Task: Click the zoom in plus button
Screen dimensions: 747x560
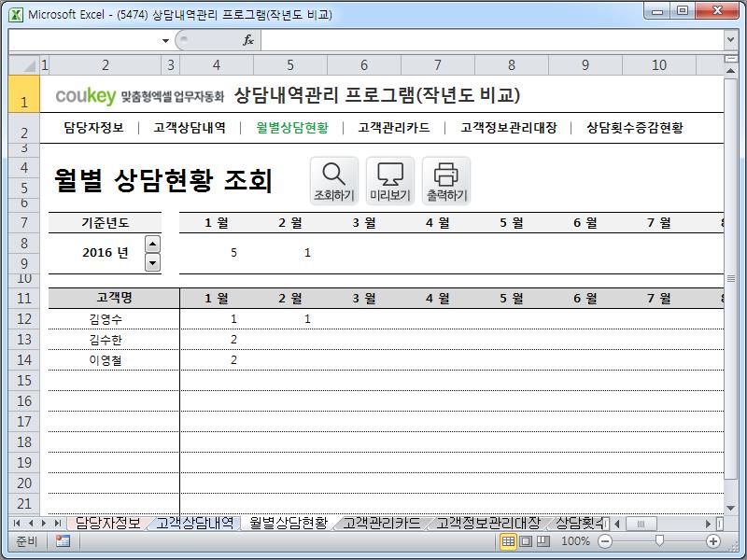Action: click(713, 541)
